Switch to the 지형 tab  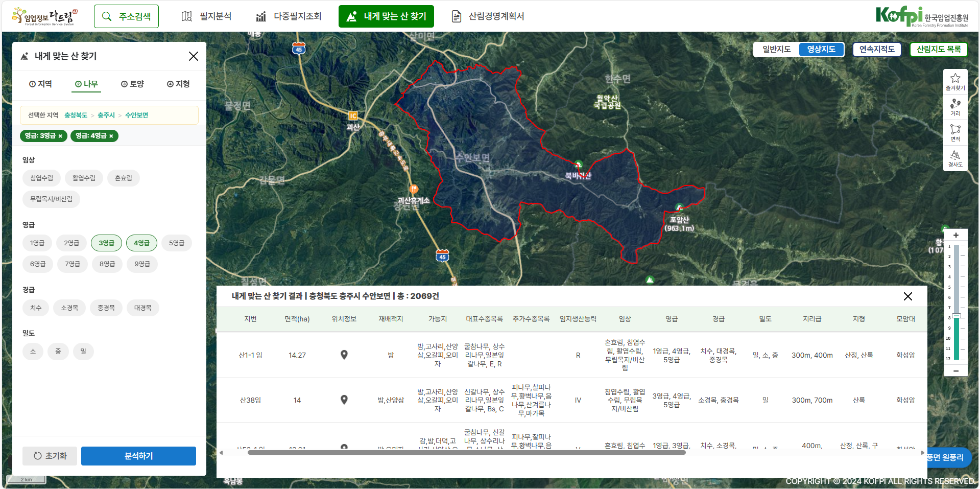(178, 84)
